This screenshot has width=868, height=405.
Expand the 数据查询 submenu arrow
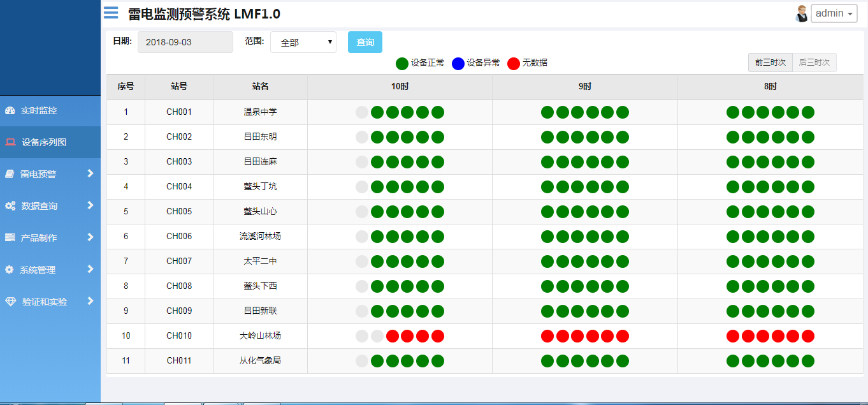coord(90,205)
